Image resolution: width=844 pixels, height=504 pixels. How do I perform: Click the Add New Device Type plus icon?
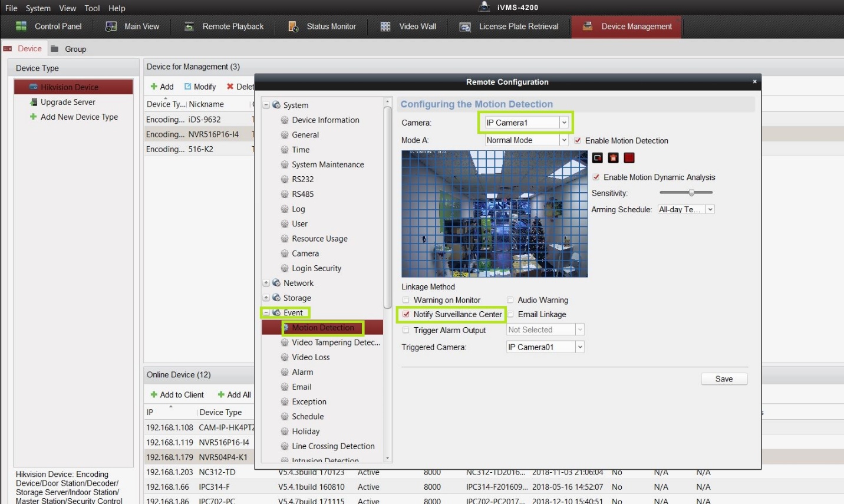pyautogui.click(x=34, y=117)
